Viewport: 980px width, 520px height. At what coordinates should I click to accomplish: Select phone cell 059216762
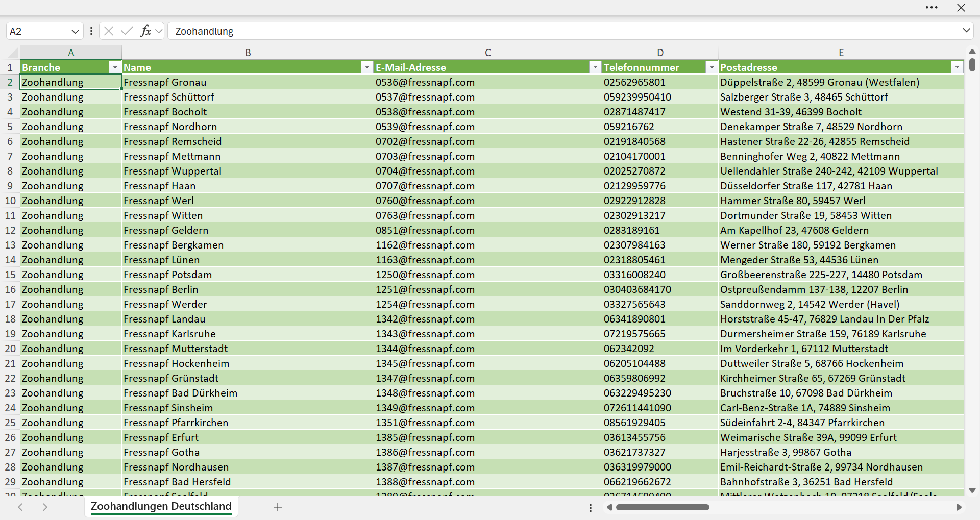pyautogui.click(x=660, y=127)
